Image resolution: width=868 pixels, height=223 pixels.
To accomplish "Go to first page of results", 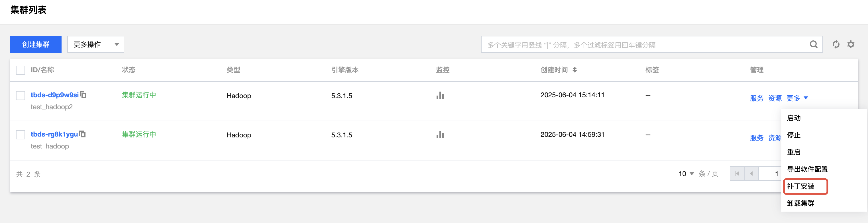I will pyautogui.click(x=737, y=174).
